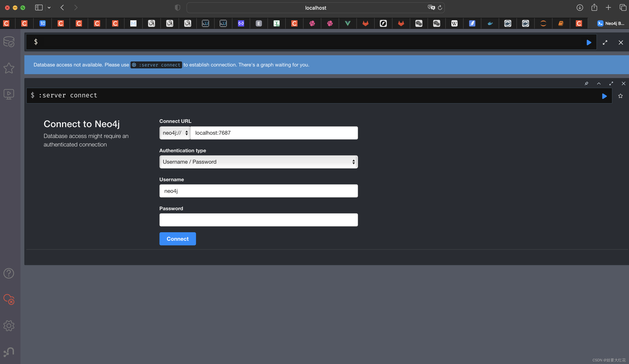Click the Connect button
The width and height of the screenshot is (629, 364).
177,239
